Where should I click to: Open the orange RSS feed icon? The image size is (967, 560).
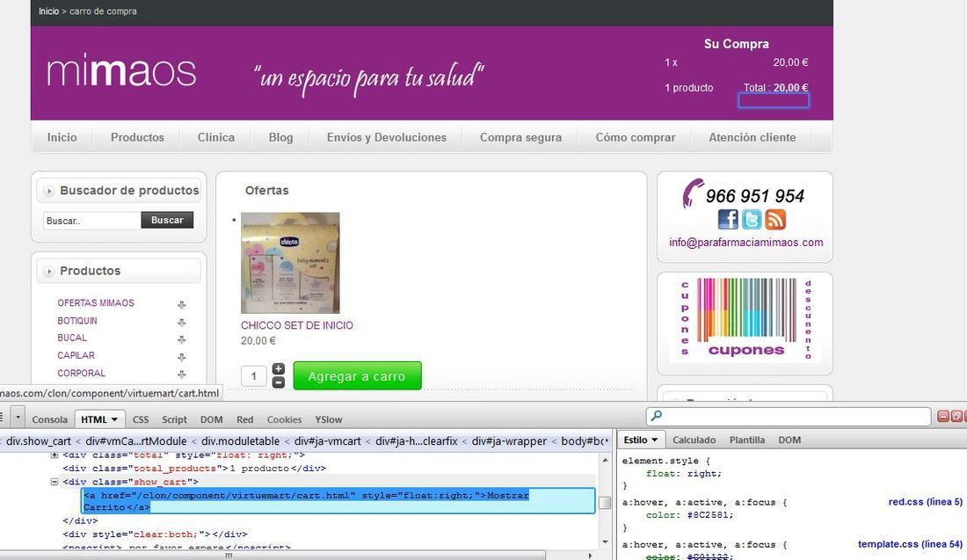[775, 220]
